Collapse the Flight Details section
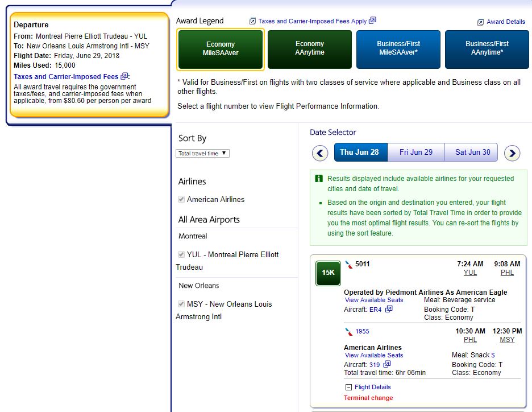 (348, 387)
